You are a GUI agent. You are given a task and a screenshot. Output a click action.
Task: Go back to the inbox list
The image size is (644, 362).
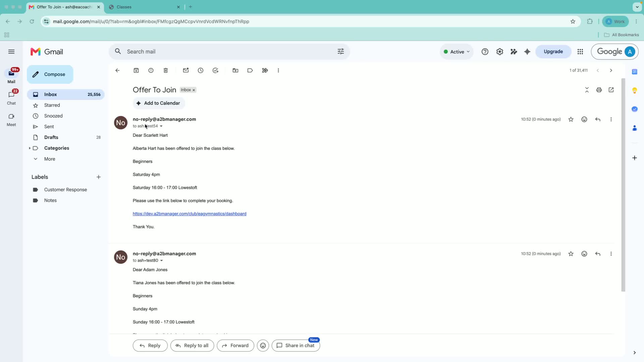[x=117, y=70]
